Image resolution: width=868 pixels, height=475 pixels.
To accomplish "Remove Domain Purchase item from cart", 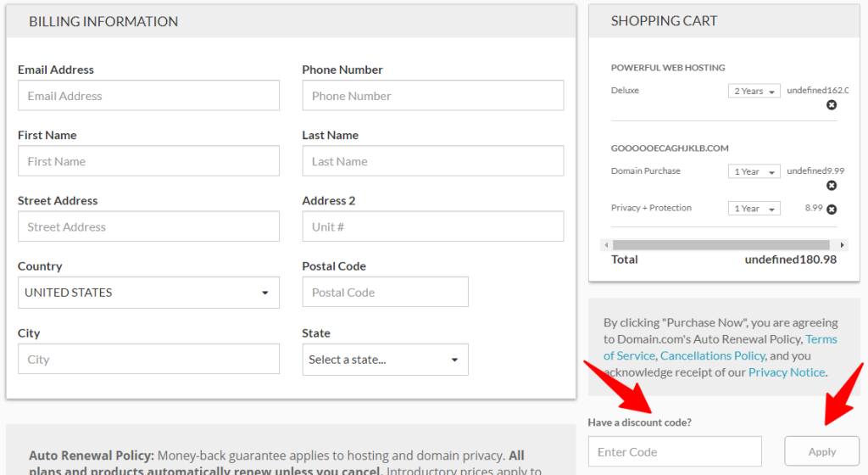I will (x=832, y=186).
